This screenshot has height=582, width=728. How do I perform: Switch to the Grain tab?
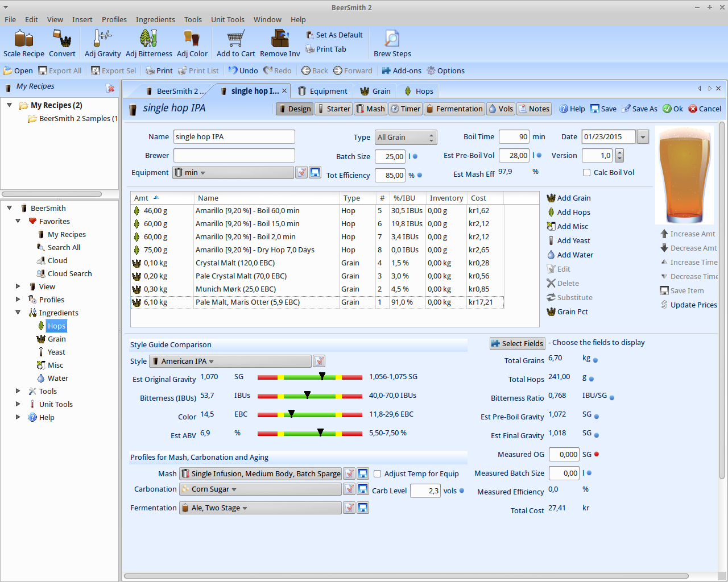click(376, 91)
